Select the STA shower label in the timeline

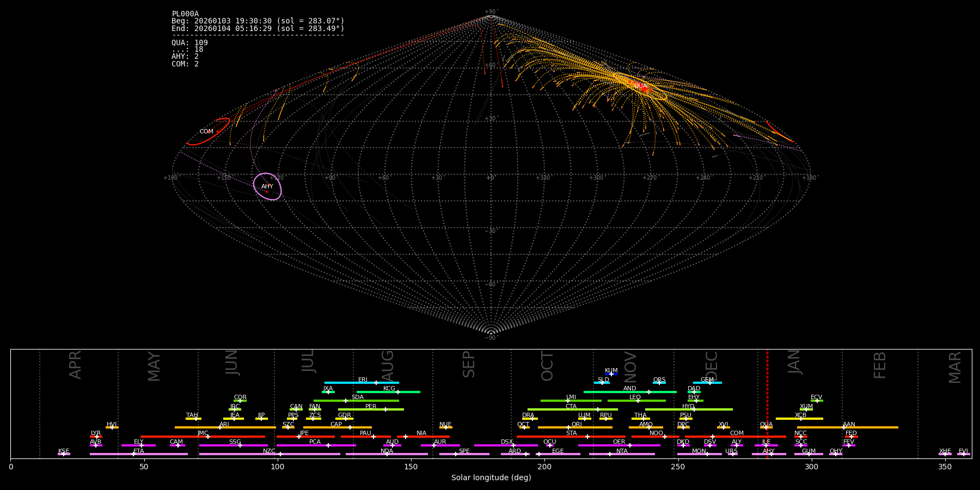click(571, 433)
